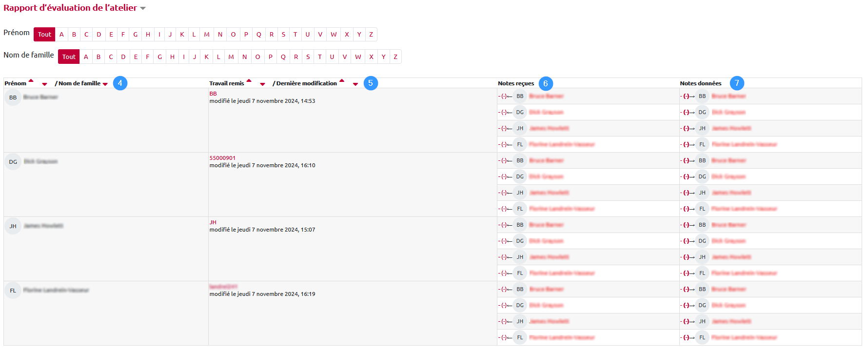The width and height of the screenshot is (868, 351).
Task: Click ascending sort arrow next to Prénom
Action: [31, 81]
